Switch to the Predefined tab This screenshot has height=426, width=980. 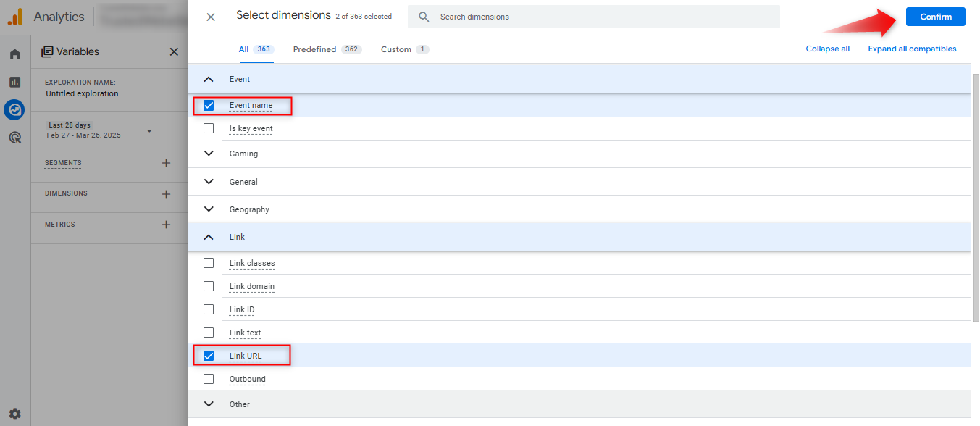coord(327,49)
